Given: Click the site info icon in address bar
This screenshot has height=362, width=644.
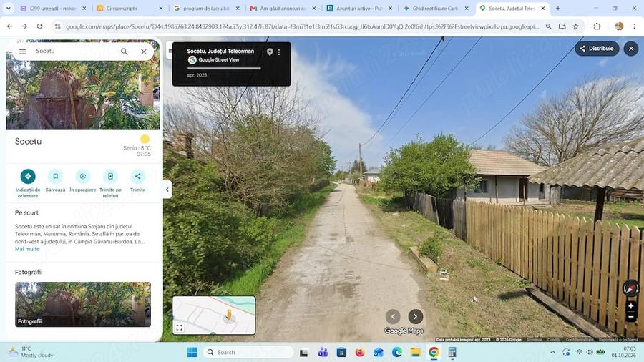Looking at the screenshot, I should point(57,26).
